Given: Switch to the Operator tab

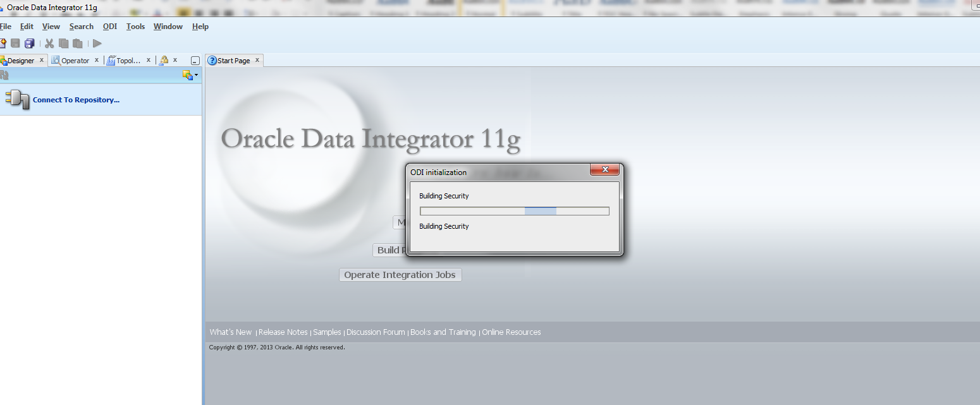Looking at the screenshot, I should (x=75, y=61).
